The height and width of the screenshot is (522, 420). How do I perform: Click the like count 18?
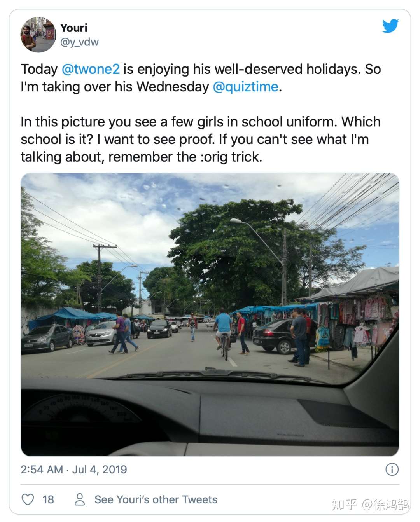click(48, 499)
